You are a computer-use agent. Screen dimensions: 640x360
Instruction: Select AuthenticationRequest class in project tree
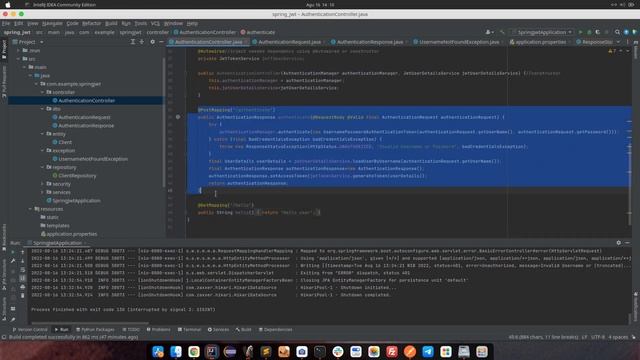pos(81,117)
